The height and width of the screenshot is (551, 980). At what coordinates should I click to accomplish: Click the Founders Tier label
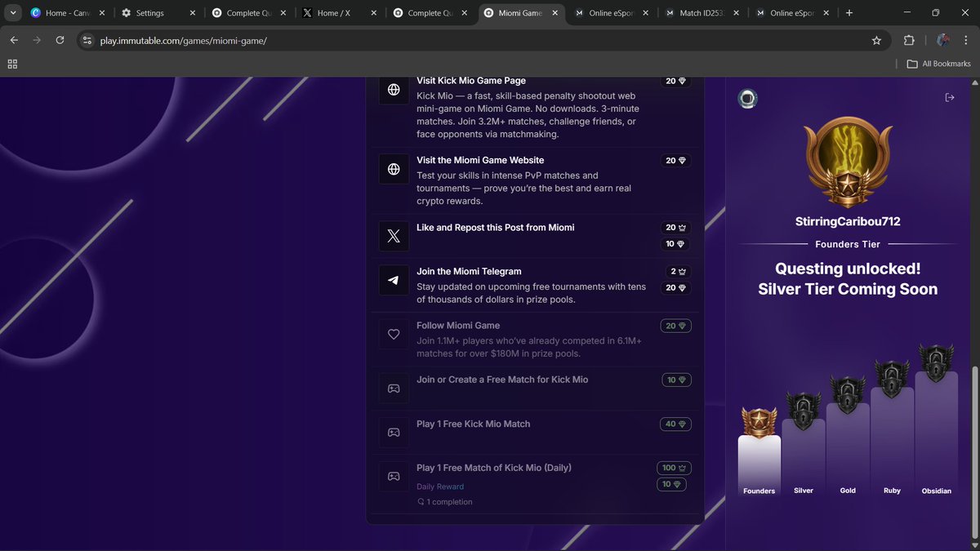848,244
